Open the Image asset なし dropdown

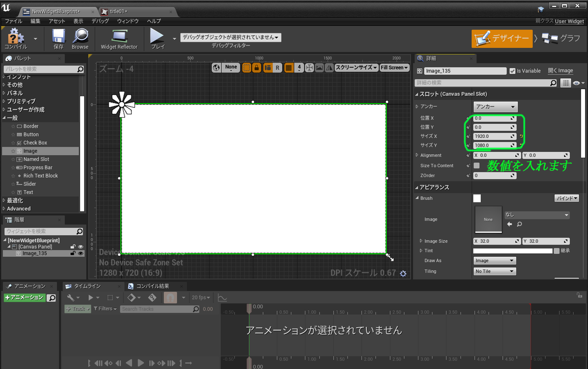click(x=537, y=215)
